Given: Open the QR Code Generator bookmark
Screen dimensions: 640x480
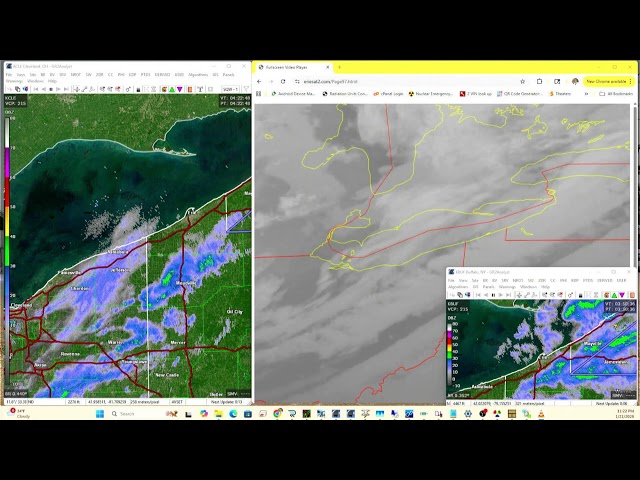Looking at the screenshot, I should pyautogui.click(x=520, y=93).
